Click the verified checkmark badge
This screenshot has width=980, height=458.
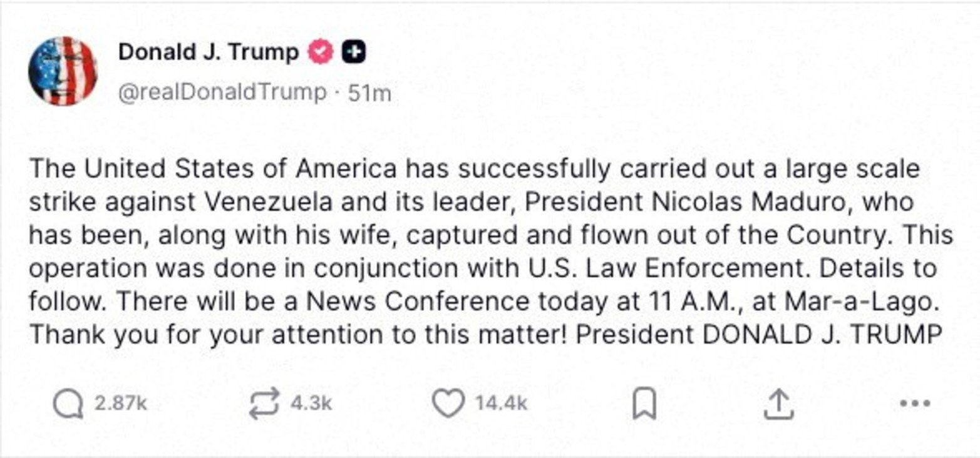coord(320,52)
